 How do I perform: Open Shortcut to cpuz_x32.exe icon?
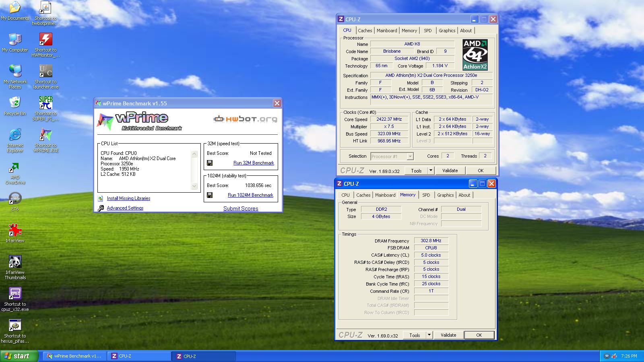click(x=15, y=299)
